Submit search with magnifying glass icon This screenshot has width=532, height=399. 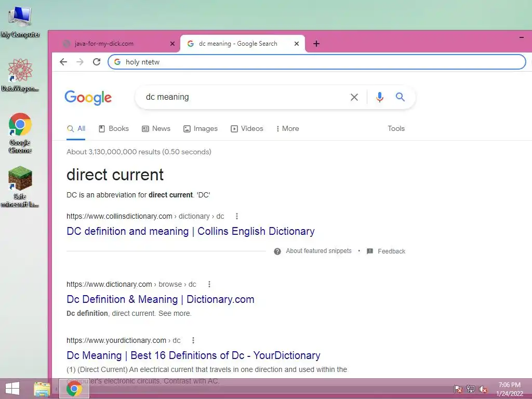coord(401,97)
